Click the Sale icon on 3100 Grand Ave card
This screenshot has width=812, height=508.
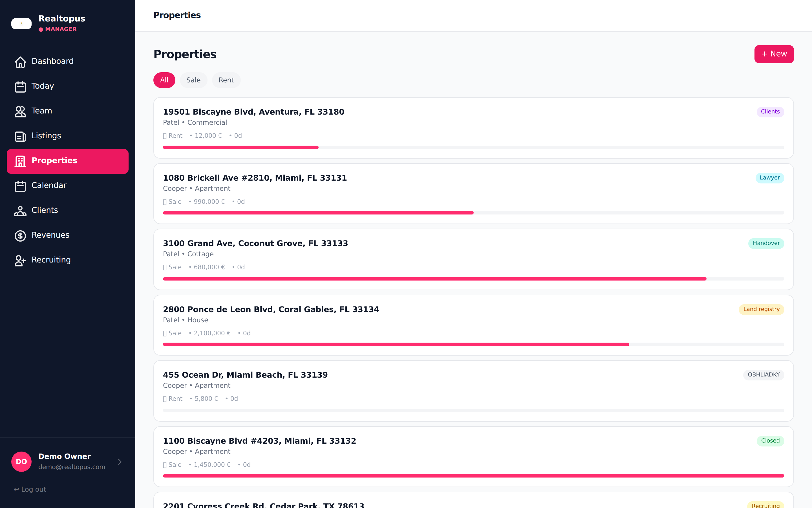165,268
